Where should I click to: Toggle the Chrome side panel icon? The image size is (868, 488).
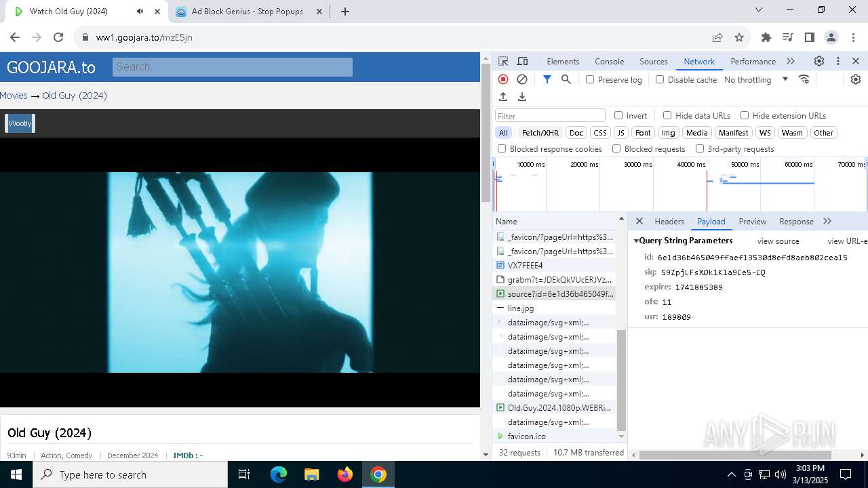pyautogui.click(x=809, y=37)
